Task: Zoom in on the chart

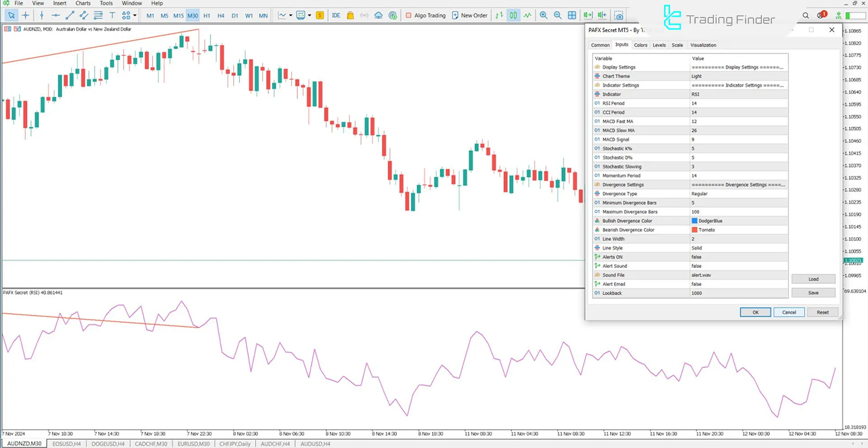Action: [543, 15]
